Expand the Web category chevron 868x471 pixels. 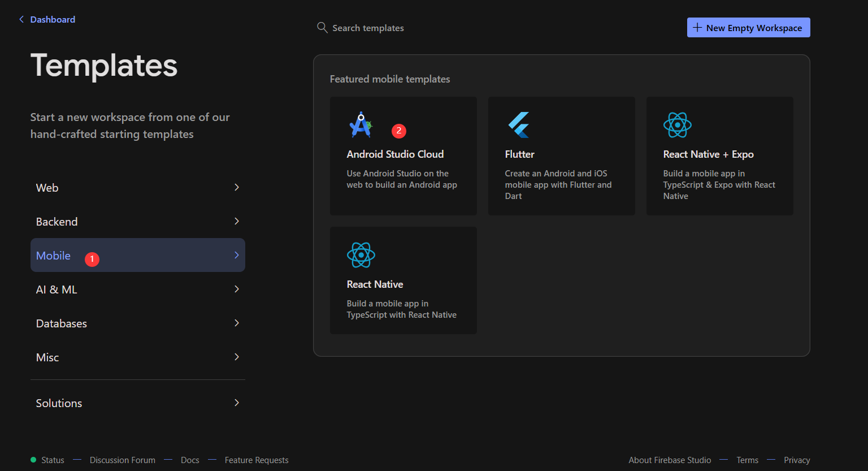[x=237, y=187]
